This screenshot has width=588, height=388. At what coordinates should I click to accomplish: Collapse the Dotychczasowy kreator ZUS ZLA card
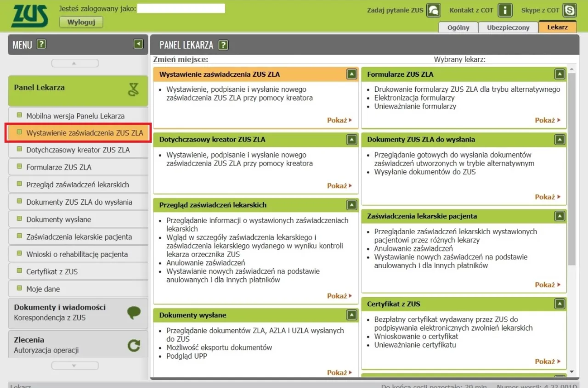351,139
